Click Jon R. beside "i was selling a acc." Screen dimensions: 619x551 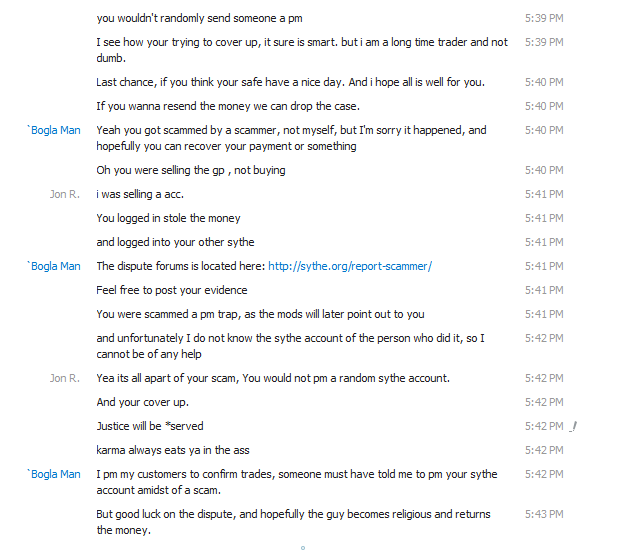(65, 194)
